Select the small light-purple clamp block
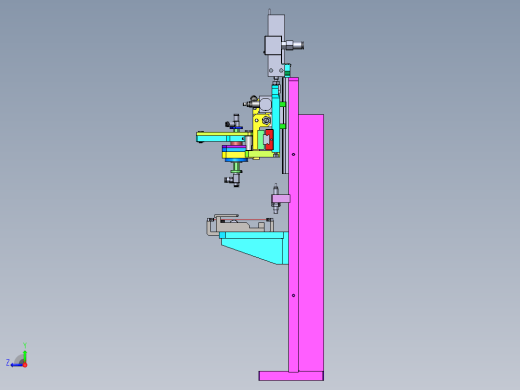The height and width of the screenshot is (390, 520). point(281,199)
